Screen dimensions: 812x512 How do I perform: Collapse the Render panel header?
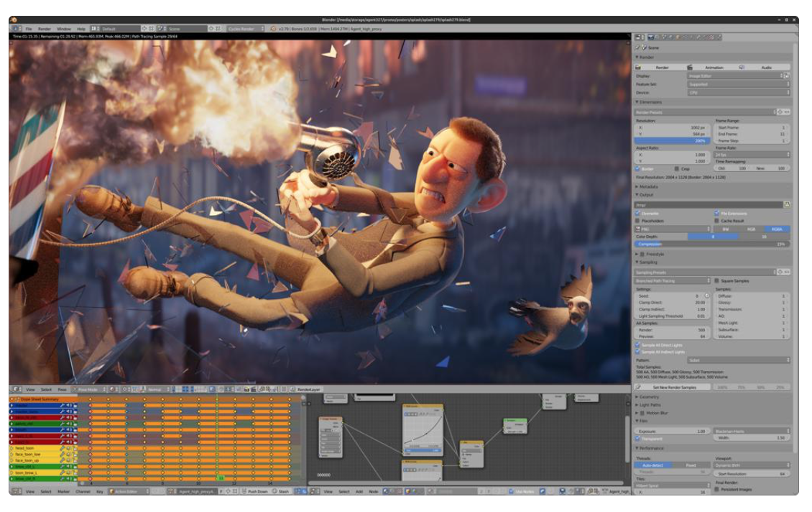tap(713, 58)
